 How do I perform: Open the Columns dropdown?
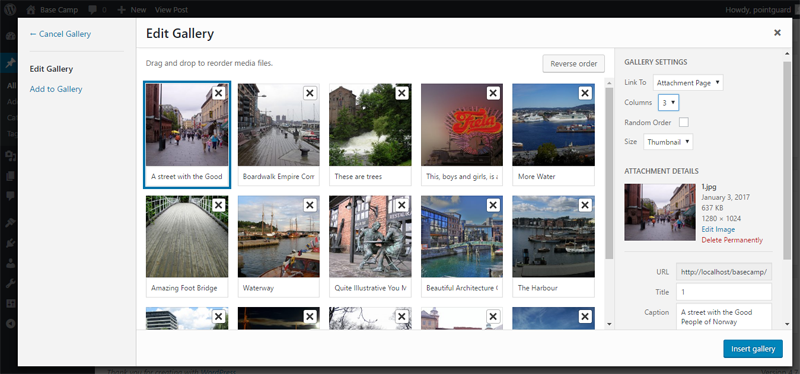click(x=668, y=103)
